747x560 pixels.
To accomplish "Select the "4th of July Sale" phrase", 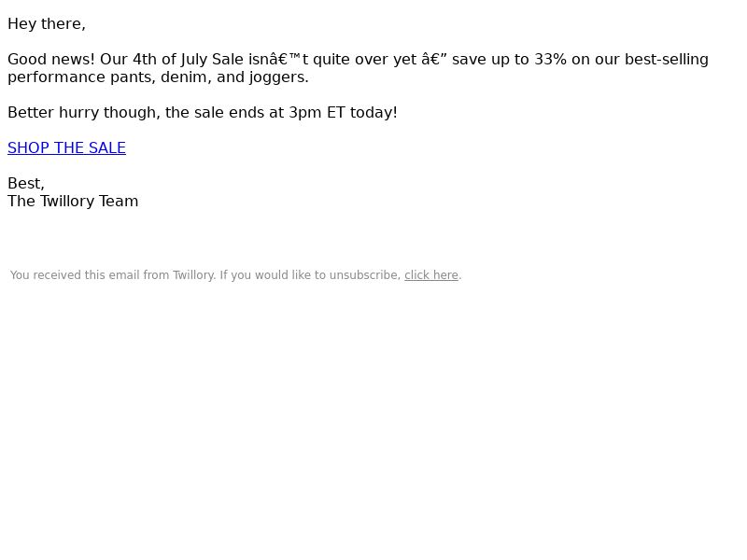I will 189,60.
